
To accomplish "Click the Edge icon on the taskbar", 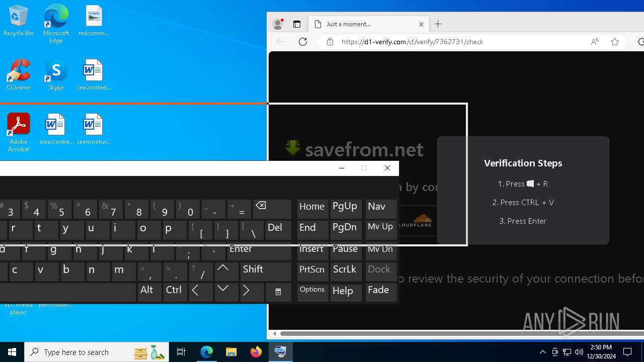I will pos(207,352).
